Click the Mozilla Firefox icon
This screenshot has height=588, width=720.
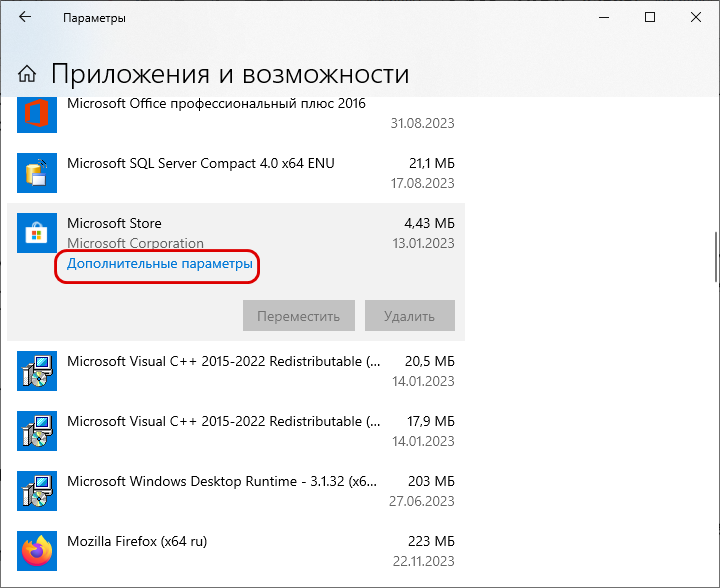tap(37, 551)
